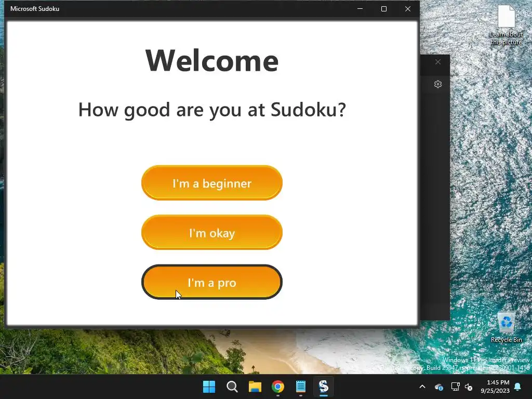Screen dimensions: 532x399
Task: Show hidden system tray icons
Action: pyautogui.click(x=422, y=387)
